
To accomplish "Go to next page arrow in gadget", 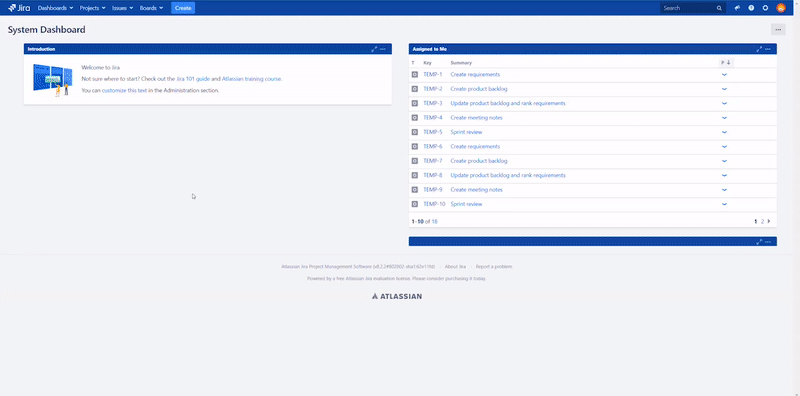I will click(x=769, y=221).
